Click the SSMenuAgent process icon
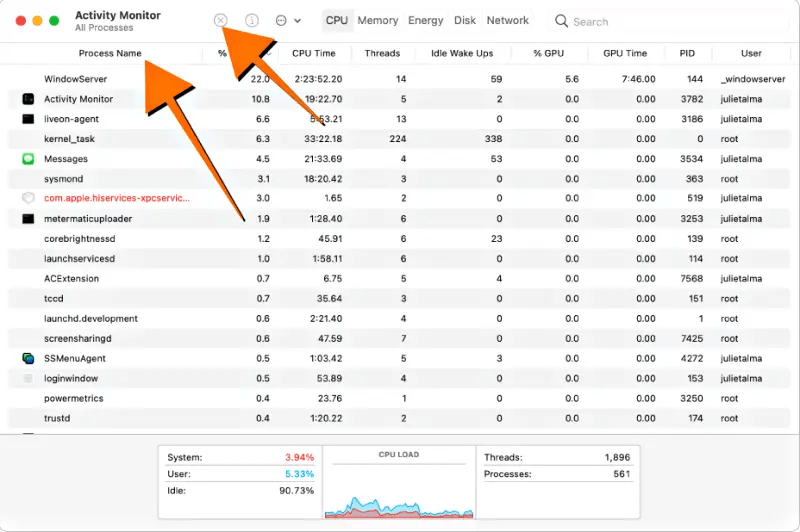800x532 pixels. pos(28,359)
